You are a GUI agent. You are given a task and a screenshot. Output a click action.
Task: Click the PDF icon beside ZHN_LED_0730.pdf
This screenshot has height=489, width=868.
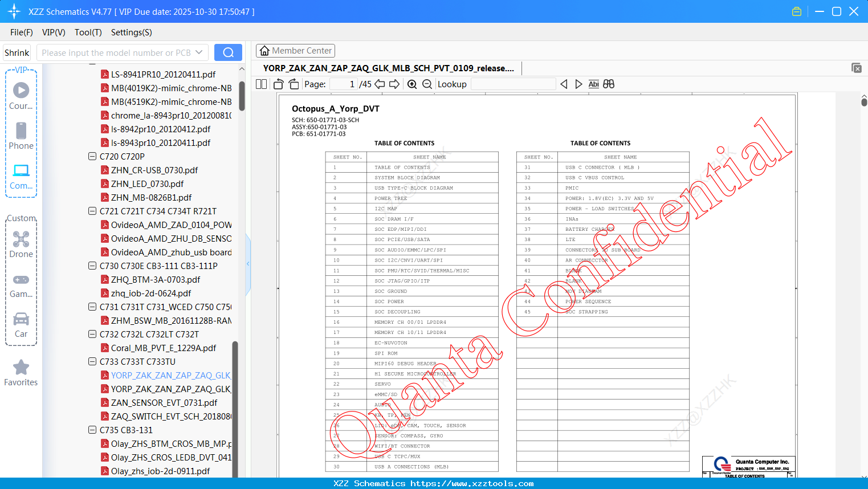point(105,184)
